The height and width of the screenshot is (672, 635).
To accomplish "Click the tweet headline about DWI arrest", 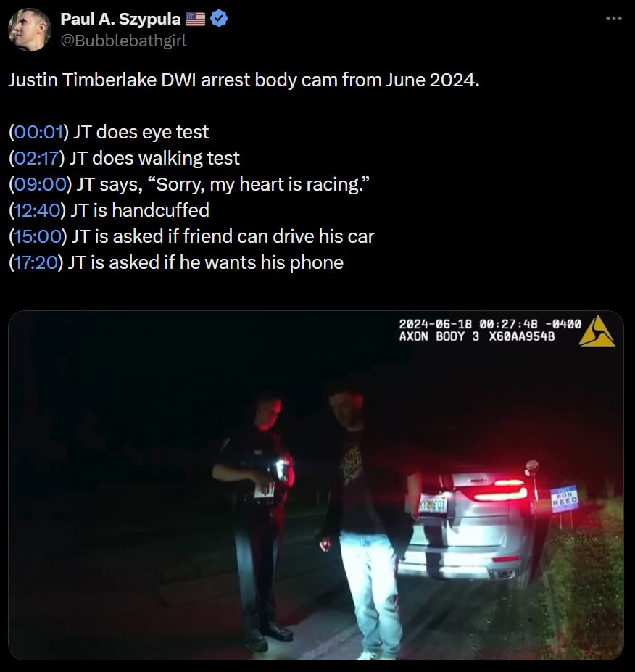I will click(244, 80).
